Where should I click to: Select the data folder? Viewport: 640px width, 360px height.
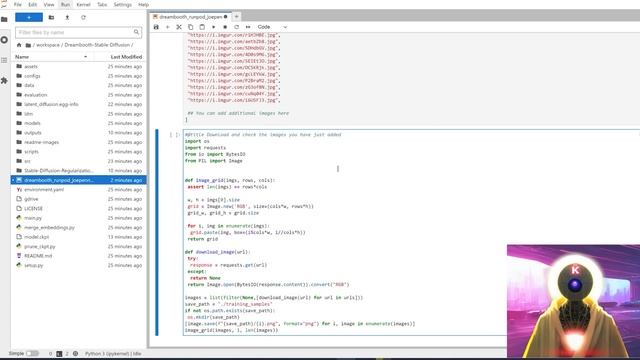tap(78, 85)
